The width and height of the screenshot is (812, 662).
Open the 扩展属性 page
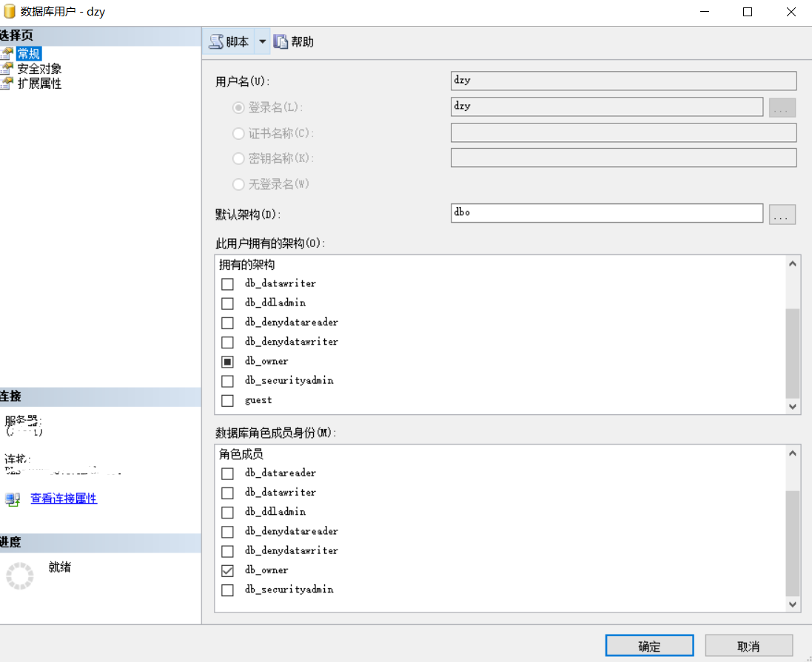(x=41, y=84)
